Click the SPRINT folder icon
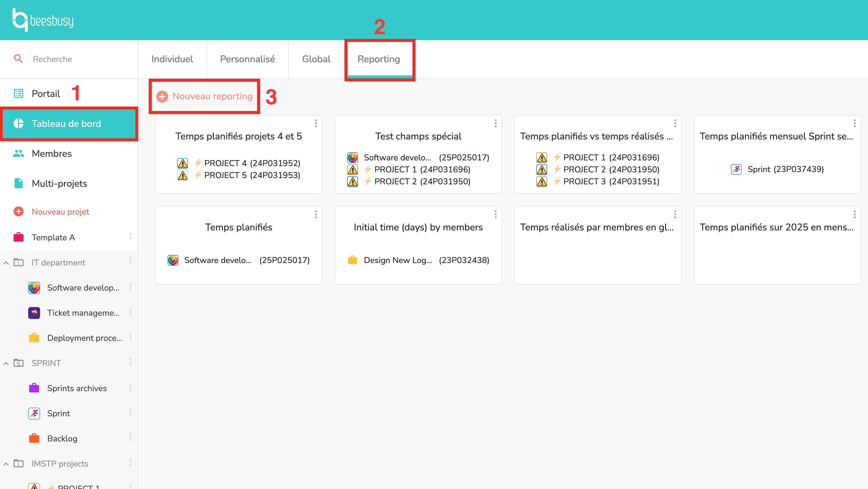 point(19,363)
